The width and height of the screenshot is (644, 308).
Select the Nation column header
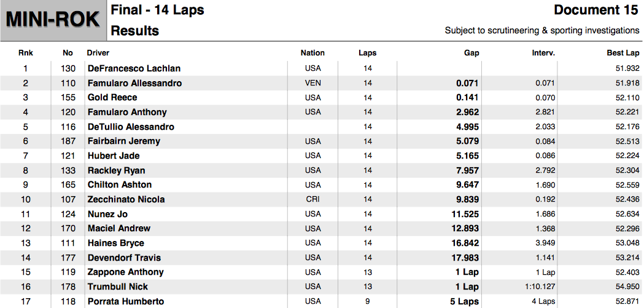(x=312, y=53)
